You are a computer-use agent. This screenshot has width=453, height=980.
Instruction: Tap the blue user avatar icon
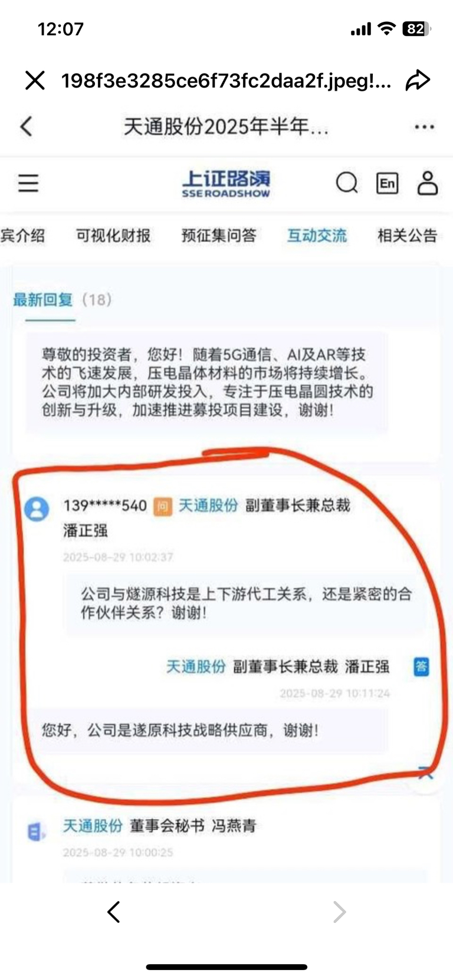37,509
